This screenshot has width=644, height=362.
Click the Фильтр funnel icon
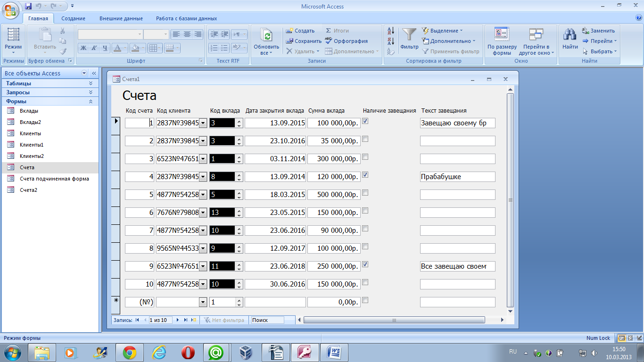(409, 39)
